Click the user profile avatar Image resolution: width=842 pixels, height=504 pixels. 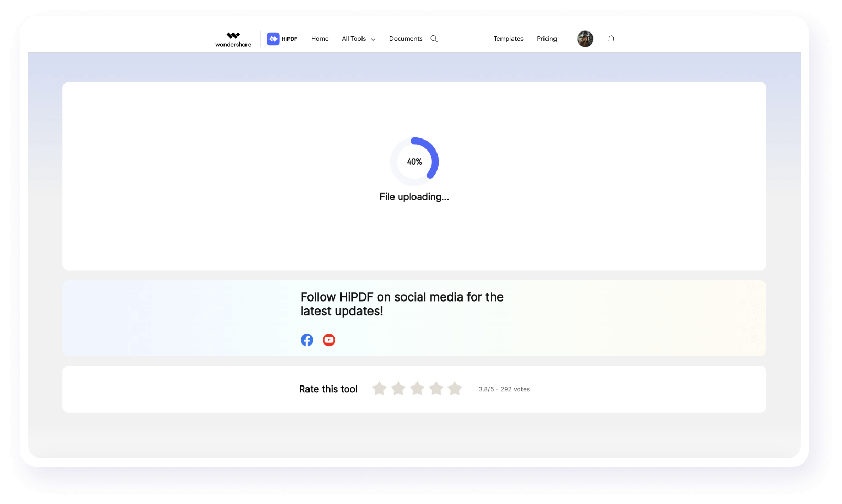tap(585, 38)
